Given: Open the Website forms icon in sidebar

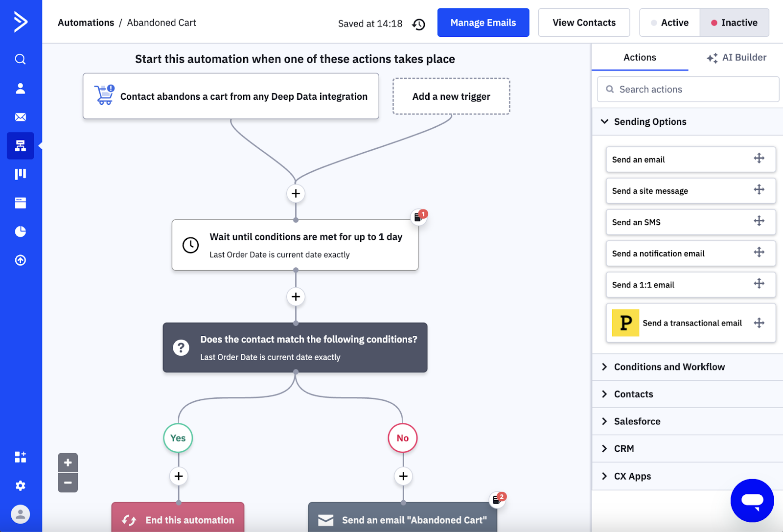Looking at the screenshot, I should point(20,203).
